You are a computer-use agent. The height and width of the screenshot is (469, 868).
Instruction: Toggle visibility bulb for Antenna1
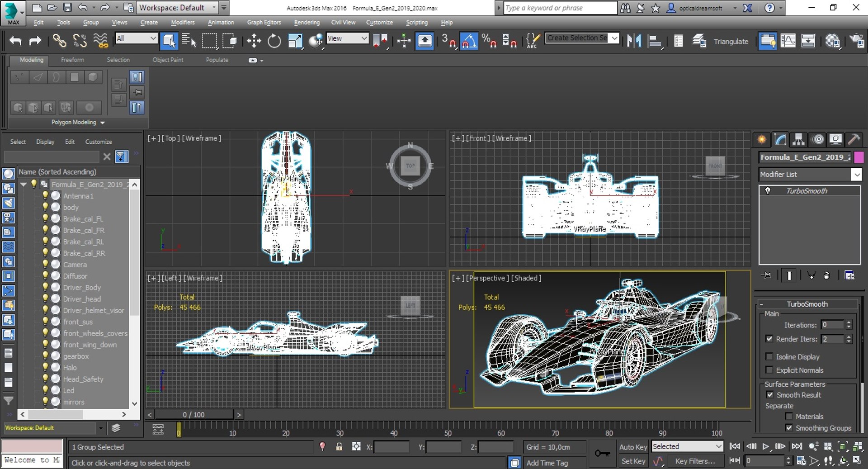click(x=45, y=195)
